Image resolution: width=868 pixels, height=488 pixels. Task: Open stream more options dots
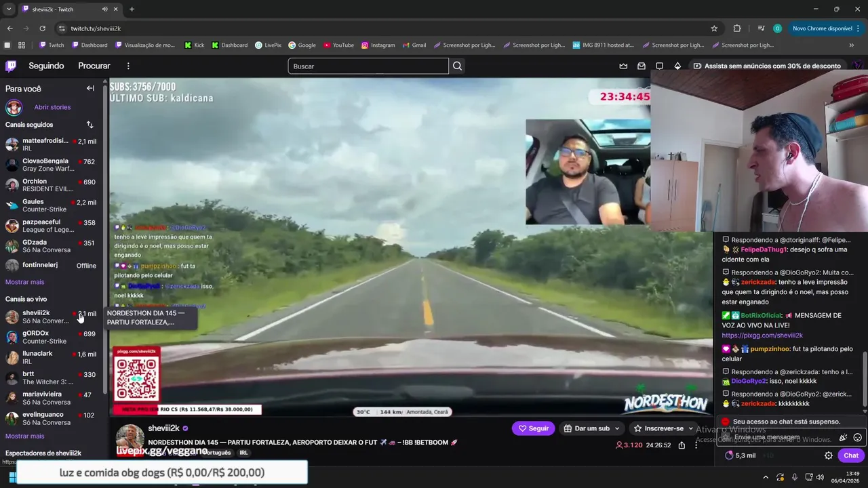(x=696, y=445)
